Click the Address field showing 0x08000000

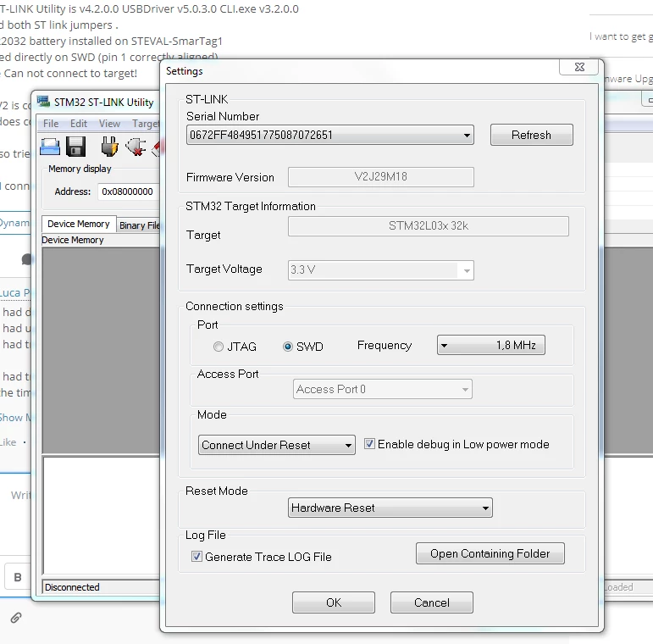[128, 192]
